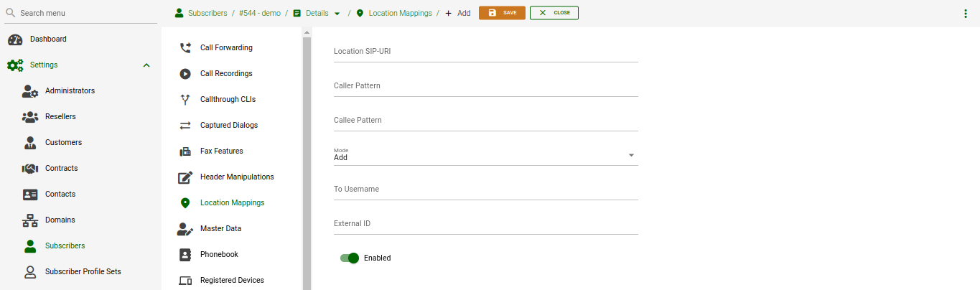Click the Subscriber Profile Sets outline icon
The width and height of the screenshot is (980, 290).
pos(30,272)
